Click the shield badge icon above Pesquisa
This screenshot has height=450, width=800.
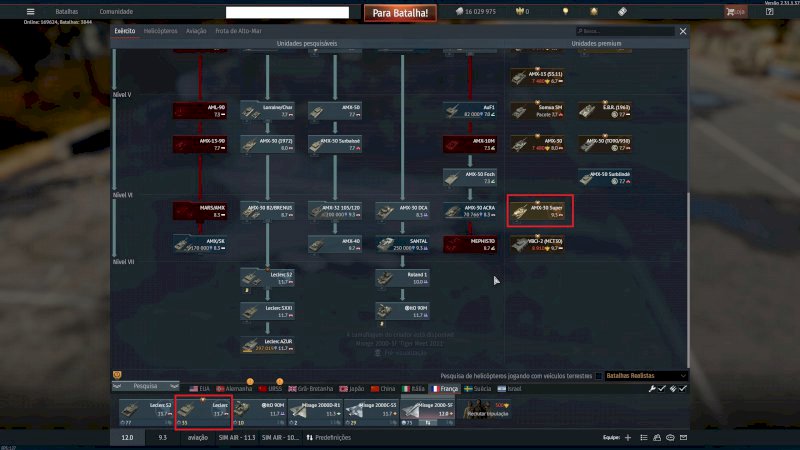(x=117, y=375)
